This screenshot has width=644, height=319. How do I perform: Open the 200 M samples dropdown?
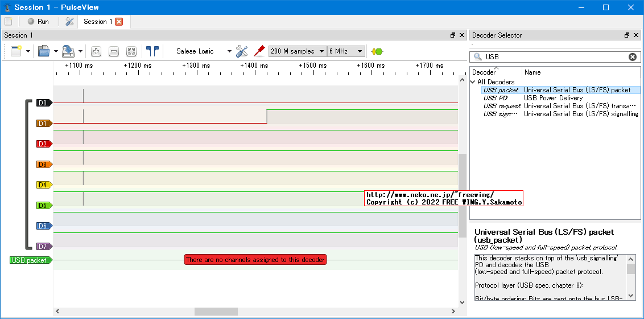(298, 51)
